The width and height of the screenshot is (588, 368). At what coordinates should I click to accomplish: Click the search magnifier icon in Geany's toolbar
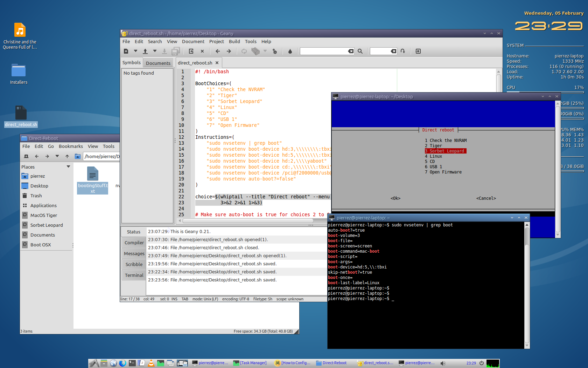click(x=360, y=51)
